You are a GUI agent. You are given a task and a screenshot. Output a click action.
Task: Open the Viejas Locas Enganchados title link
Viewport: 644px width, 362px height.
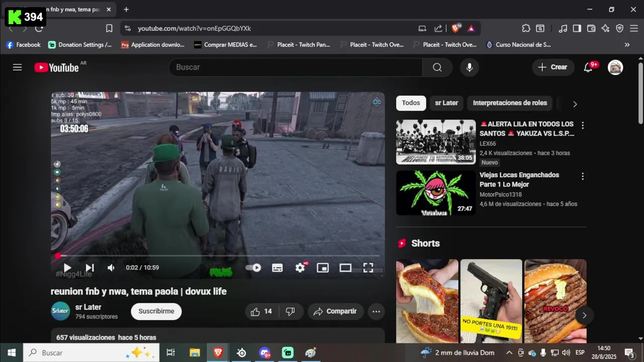pyautogui.click(x=519, y=179)
